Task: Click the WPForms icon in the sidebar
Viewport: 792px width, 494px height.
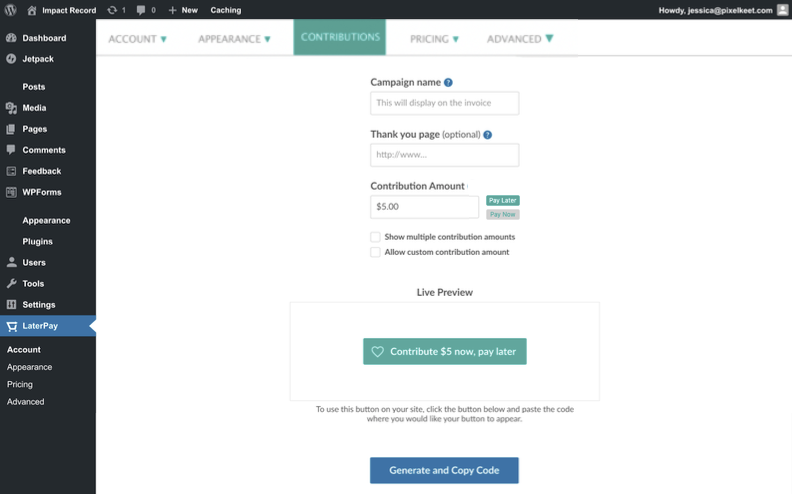Action: coord(11,192)
